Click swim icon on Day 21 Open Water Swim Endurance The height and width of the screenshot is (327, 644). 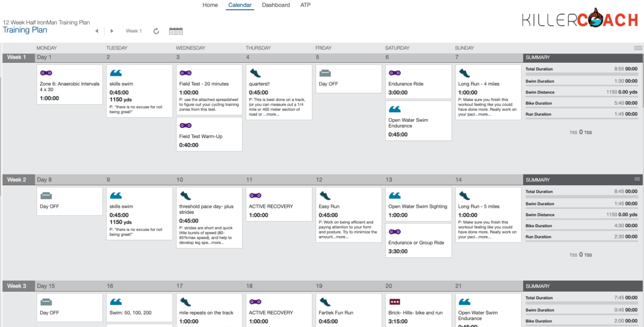(465, 302)
